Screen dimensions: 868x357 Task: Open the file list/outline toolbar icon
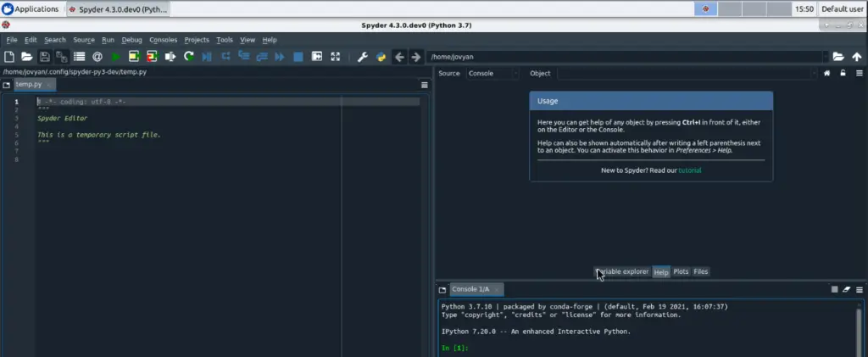coord(79,57)
